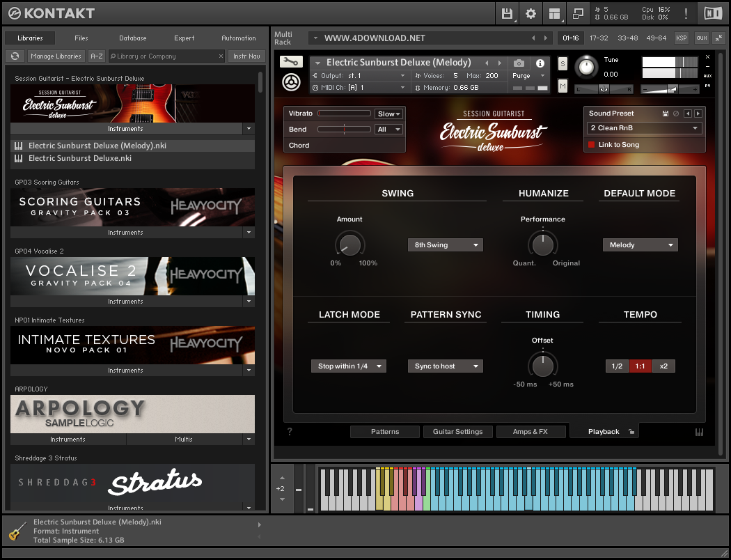
Task: Minimize the multi rack view icon
Action: tap(718, 38)
